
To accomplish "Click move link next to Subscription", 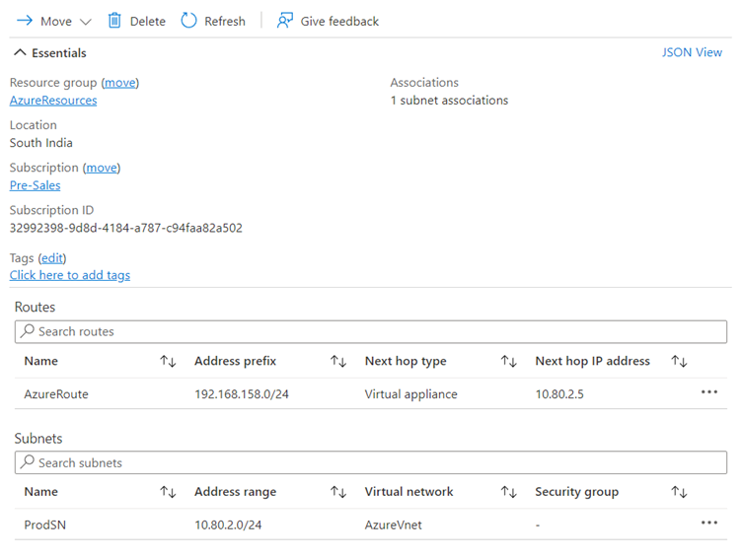I will pyautogui.click(x=102, y=168).
